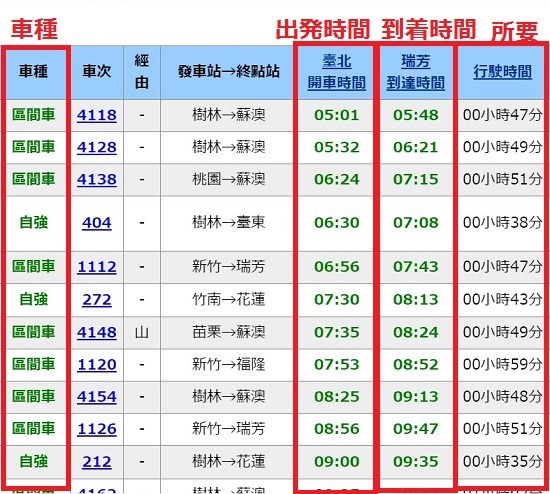550x494 pixels.
Task: Open train number 1120 link
Action: (x=97, y=365)
